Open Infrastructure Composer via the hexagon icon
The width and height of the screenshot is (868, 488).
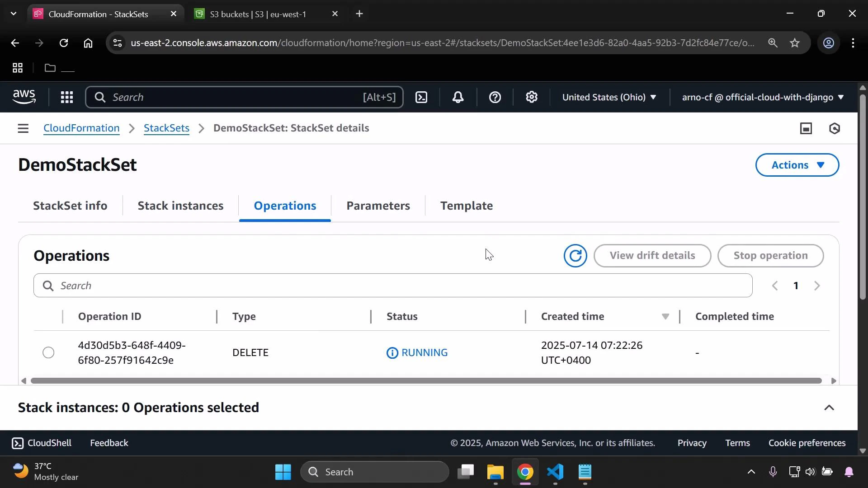coord(835,128)
